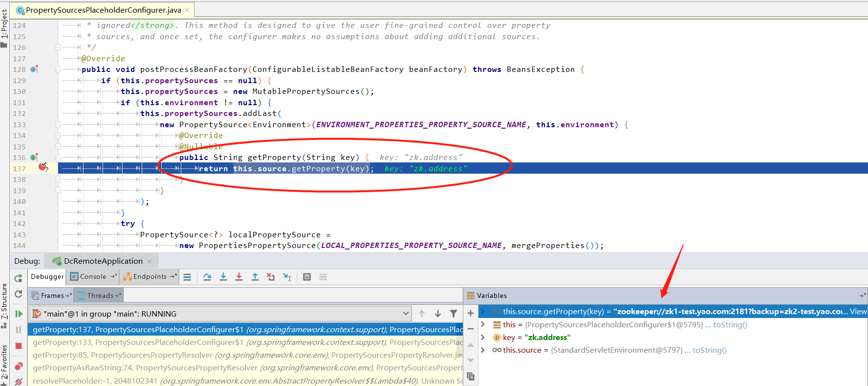Close the DcRemoteApplication debug tab
The width and height of the screenshot is (868, 386).
click(x=150, y=261)
